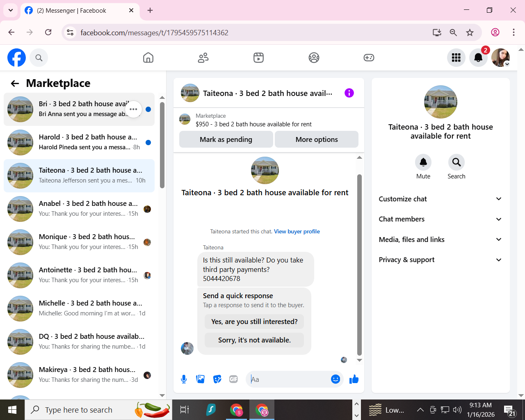Open Groups icon in top navigation

click(314, 58)
